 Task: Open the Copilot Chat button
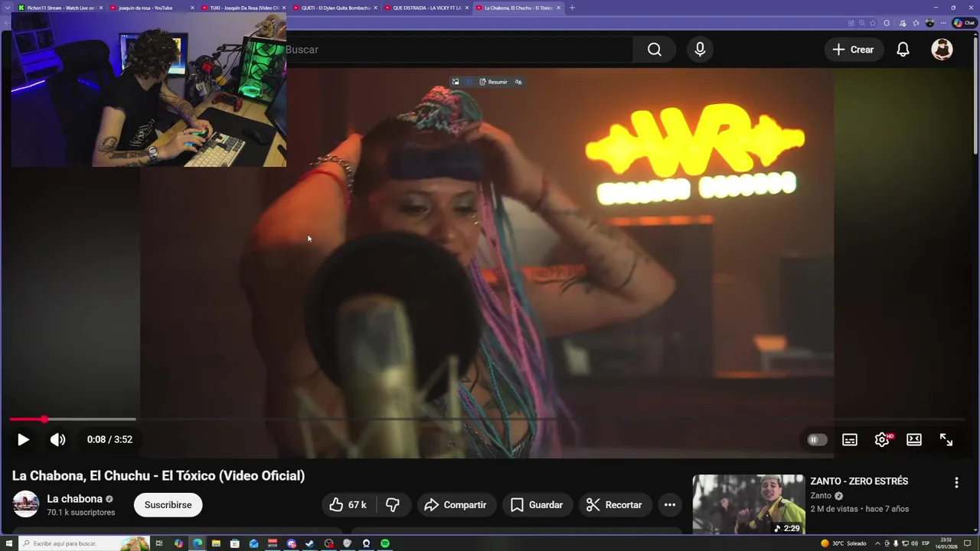click(x=964, y=23)
